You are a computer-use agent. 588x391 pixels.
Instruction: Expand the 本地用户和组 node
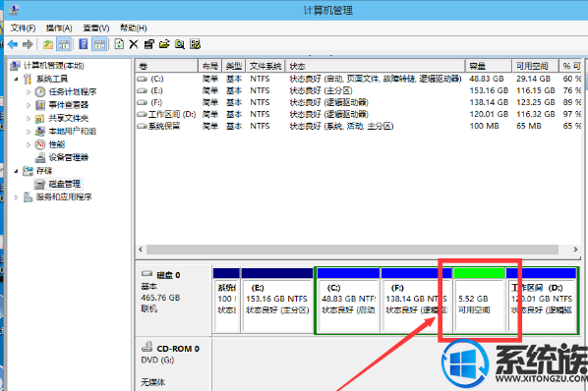point(29,132)
